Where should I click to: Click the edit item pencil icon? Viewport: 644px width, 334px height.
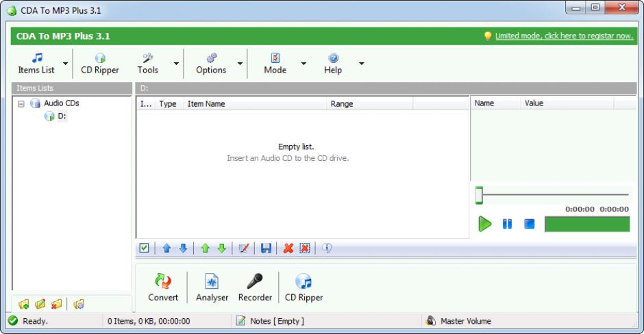[244, 248]
